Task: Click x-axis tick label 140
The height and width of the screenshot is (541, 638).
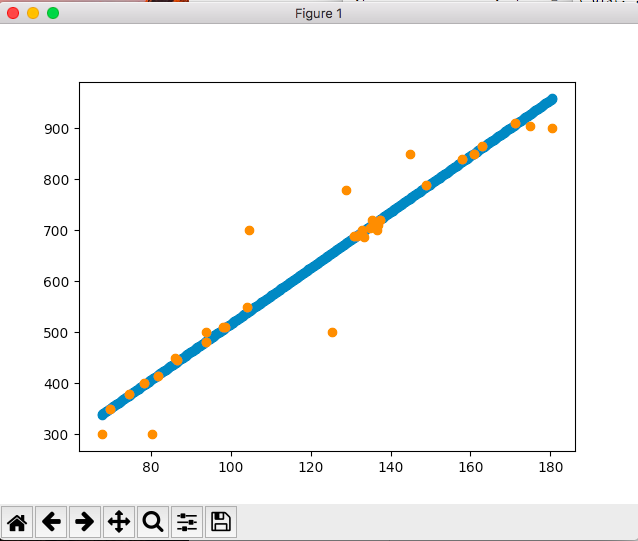Action: (391, 467)
